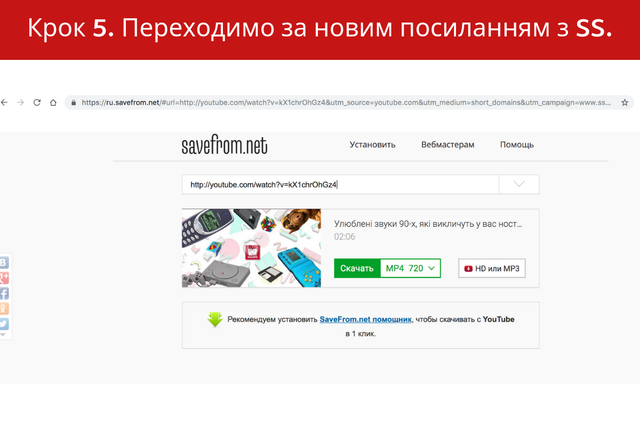The image size is (640, 427).
Task: Open the MP4 720 format dropdown
Action: [411, 269]
